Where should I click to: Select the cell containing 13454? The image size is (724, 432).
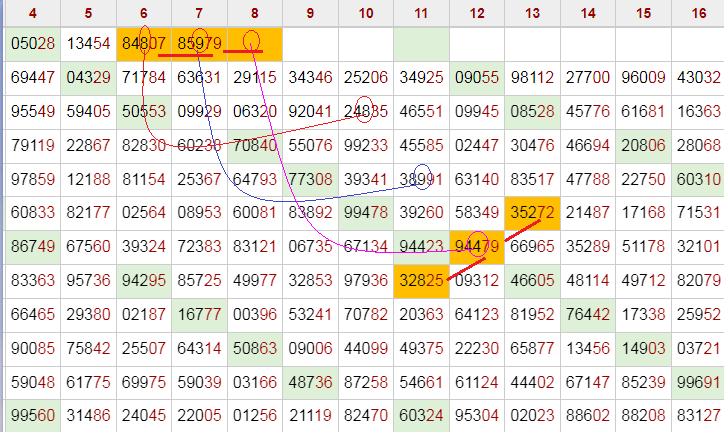[x=88, y=43]
